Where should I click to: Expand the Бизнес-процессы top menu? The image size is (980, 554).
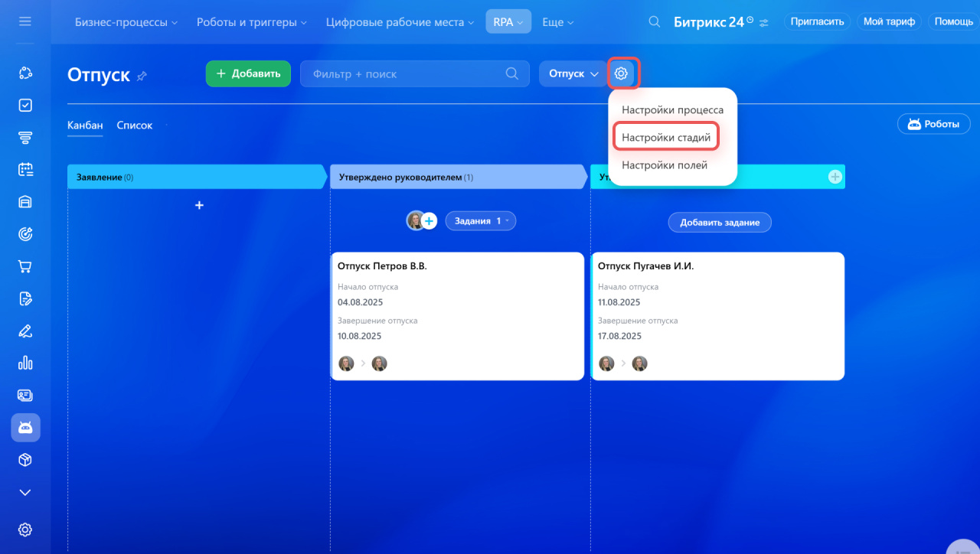click(x=126, y=22)
